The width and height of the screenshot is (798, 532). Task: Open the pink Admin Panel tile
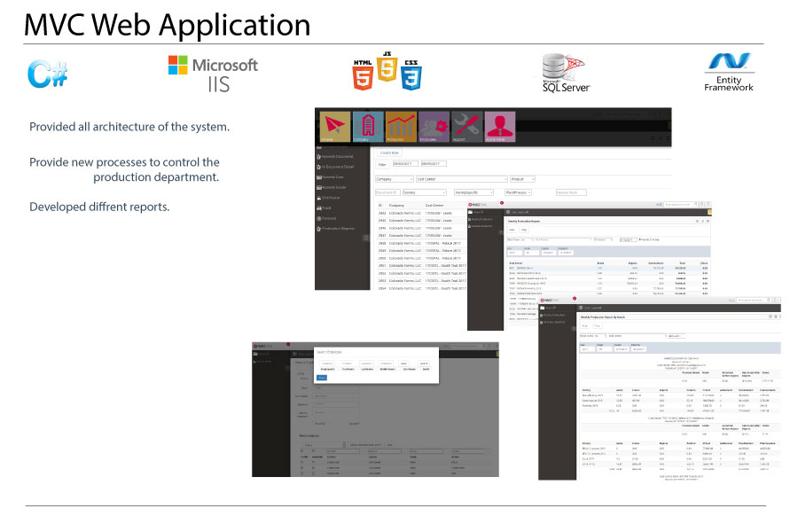coord(501,128)
